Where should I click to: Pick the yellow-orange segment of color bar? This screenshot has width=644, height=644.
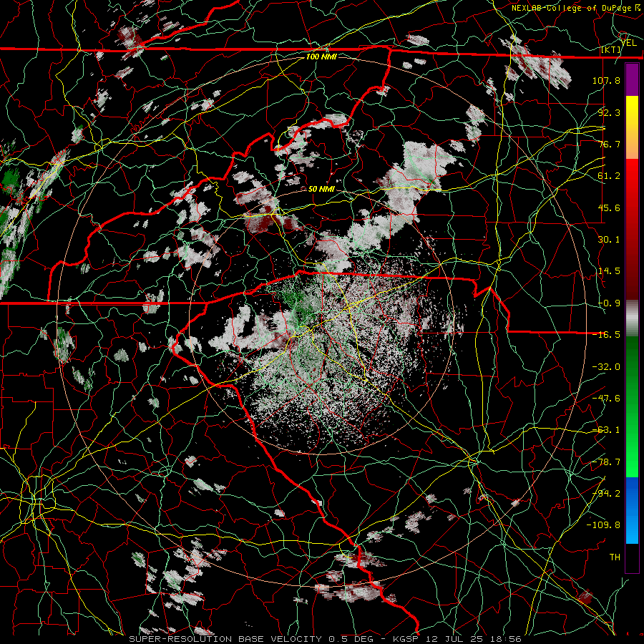pos(632,127)
